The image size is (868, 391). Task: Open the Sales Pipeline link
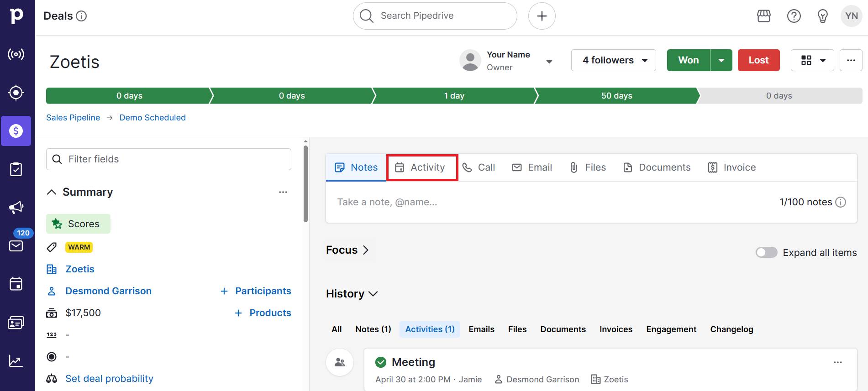73,118
